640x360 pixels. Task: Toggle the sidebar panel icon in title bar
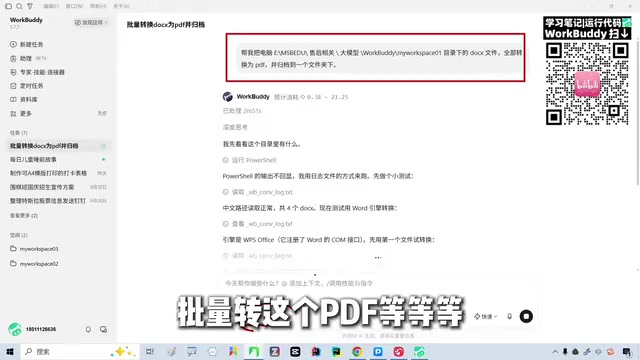(8, 6)
